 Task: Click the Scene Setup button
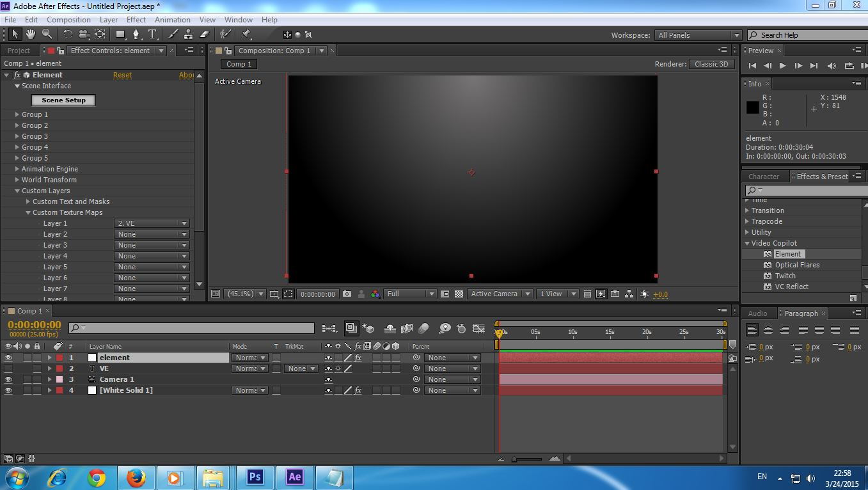(x=63, y=100)
